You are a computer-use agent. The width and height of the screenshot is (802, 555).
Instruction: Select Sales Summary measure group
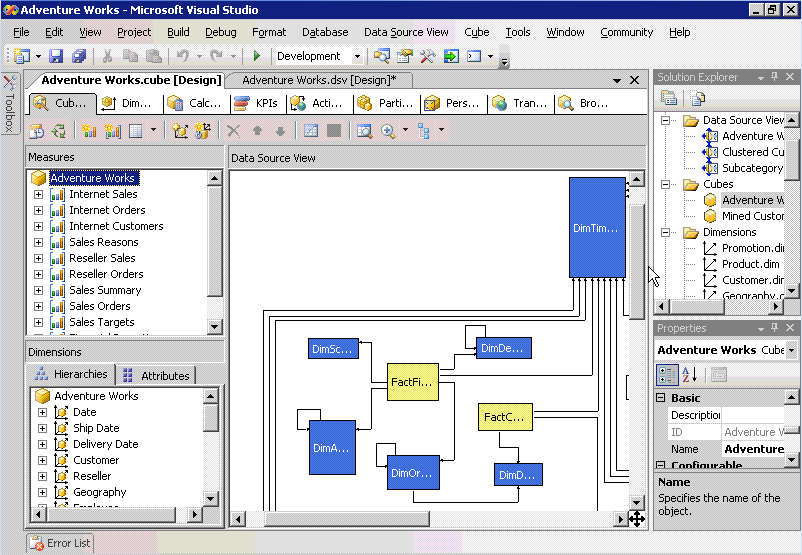(105, 291)
